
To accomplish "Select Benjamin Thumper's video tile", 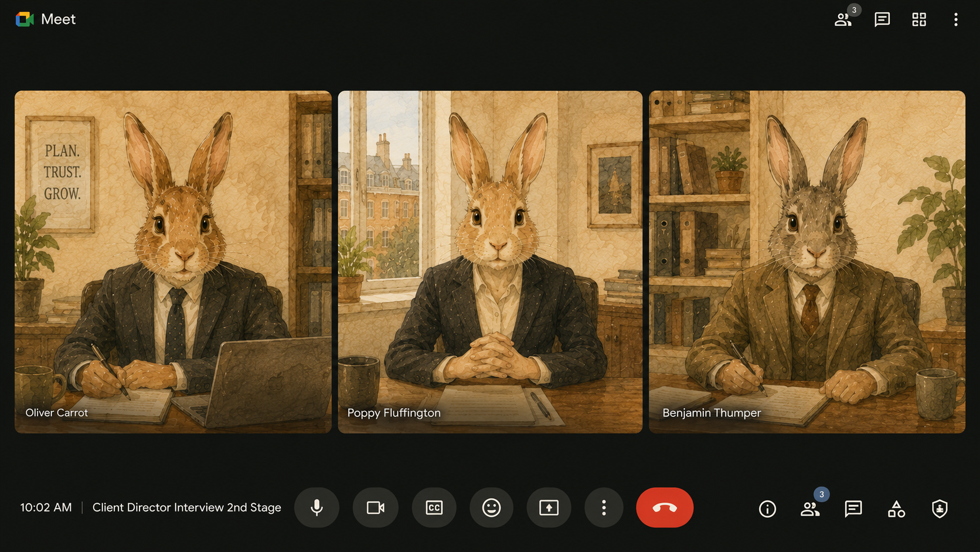I will point(807,262).
